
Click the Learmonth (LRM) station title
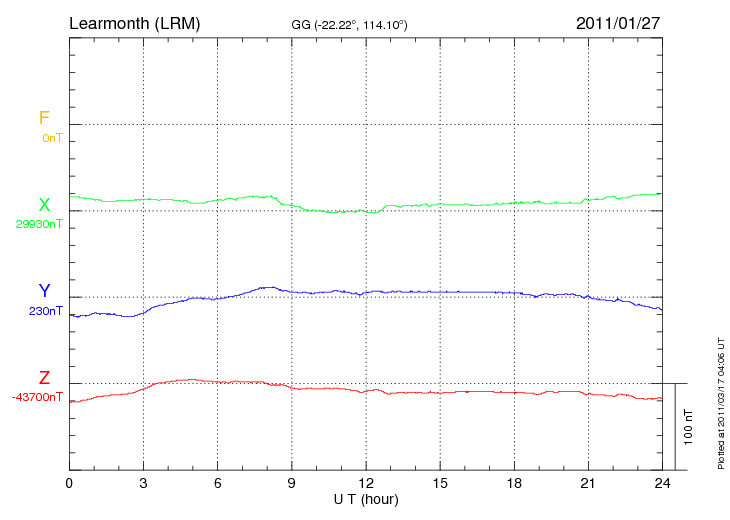[x=134, y=22]
